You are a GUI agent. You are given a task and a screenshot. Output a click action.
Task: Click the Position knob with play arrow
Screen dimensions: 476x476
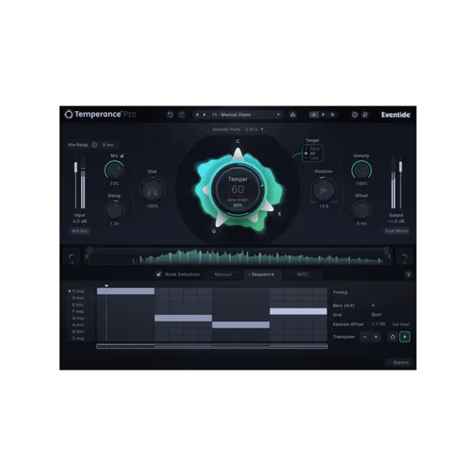(324, 190)
